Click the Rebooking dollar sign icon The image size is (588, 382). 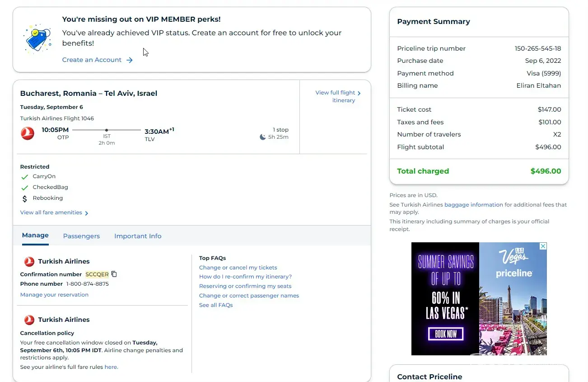25,198
